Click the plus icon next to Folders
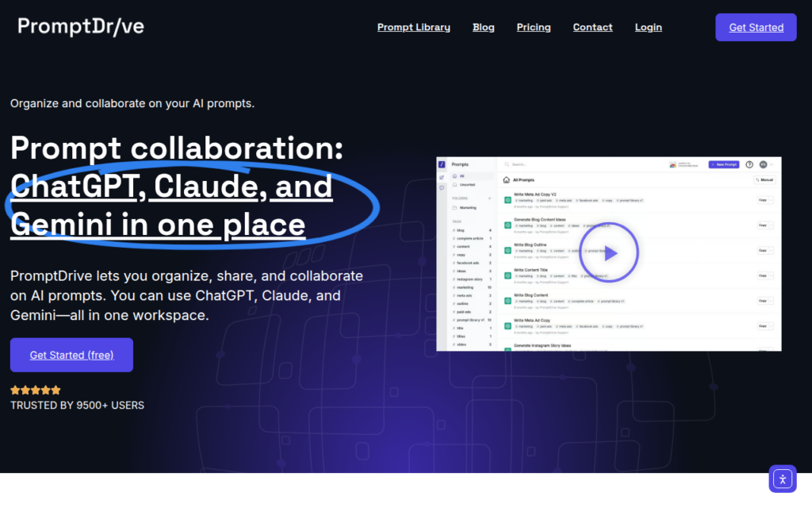Viewport: 812px width, 508px height. coord(489,198)
